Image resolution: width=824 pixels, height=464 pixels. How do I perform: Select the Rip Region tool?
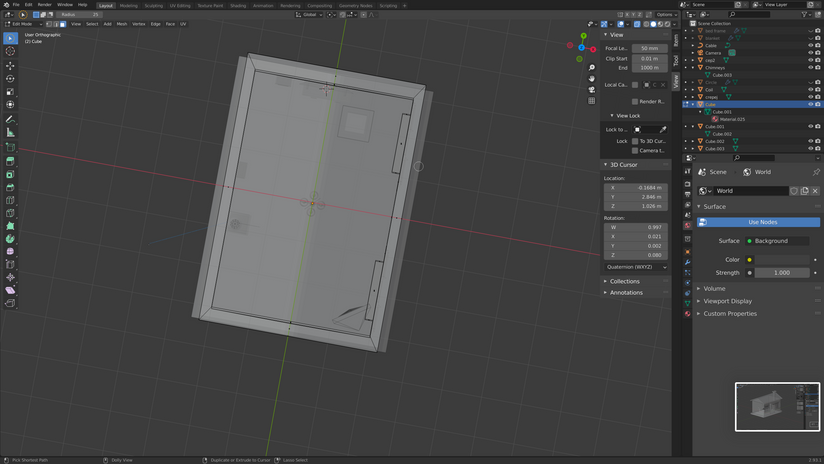[10, 303]
